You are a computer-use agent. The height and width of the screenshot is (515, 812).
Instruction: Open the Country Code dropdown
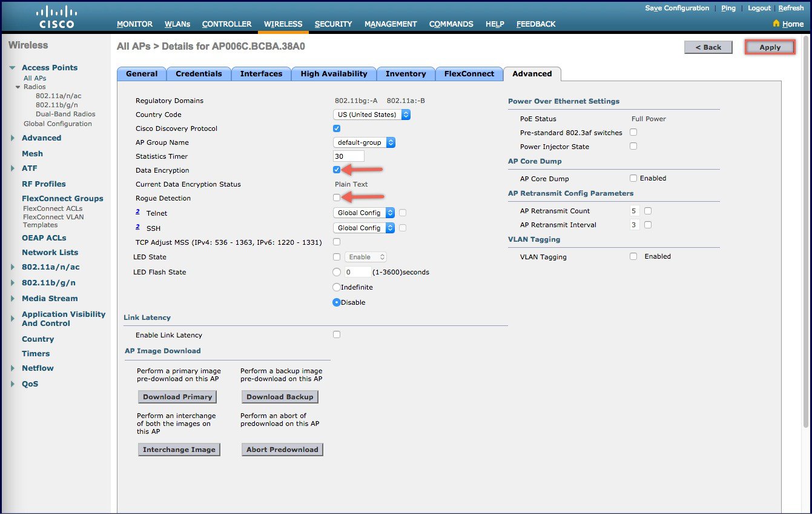(372, 115)
